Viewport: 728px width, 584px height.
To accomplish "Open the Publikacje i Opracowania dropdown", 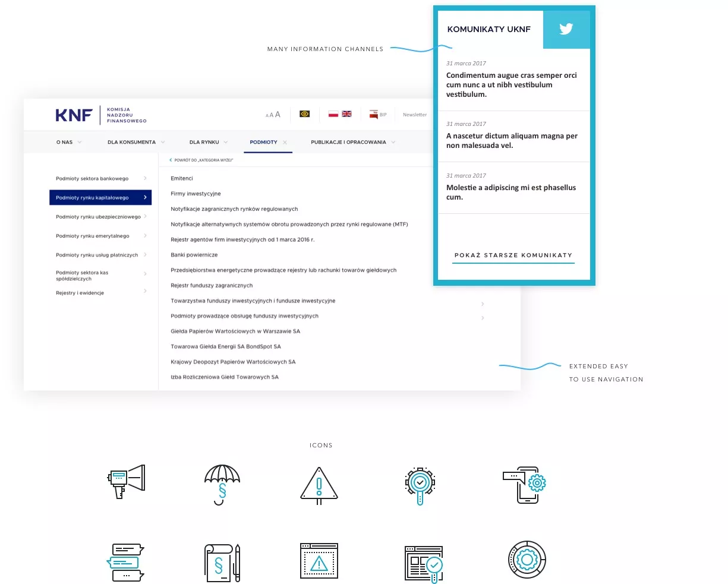I will pyautogui.click(x=352, y=143).
